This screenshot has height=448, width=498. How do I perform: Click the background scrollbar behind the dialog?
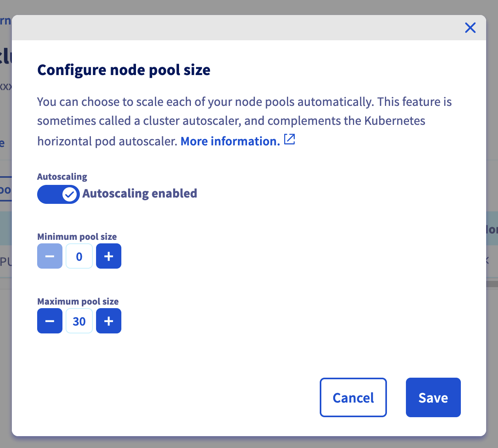(492, 284)
